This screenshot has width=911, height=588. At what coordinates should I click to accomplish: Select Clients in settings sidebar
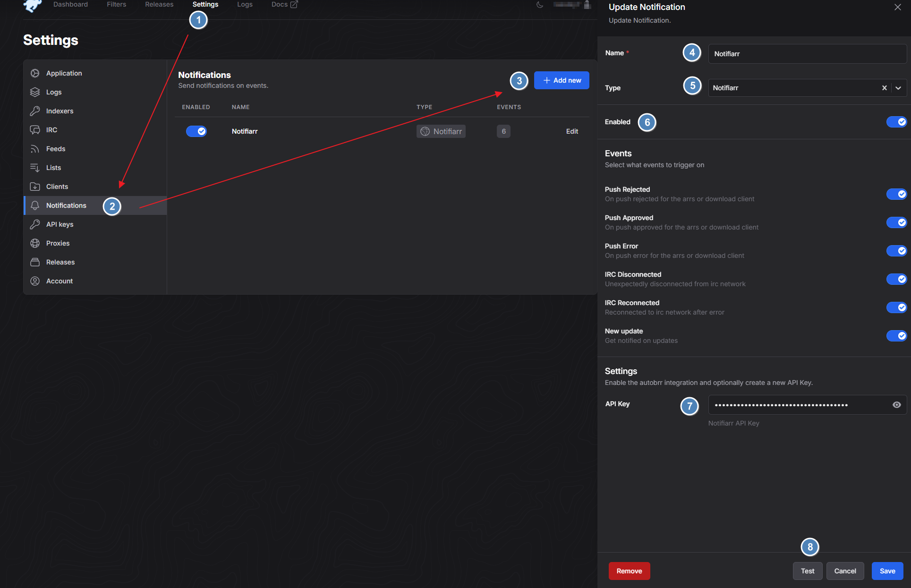tap(95, 187)
